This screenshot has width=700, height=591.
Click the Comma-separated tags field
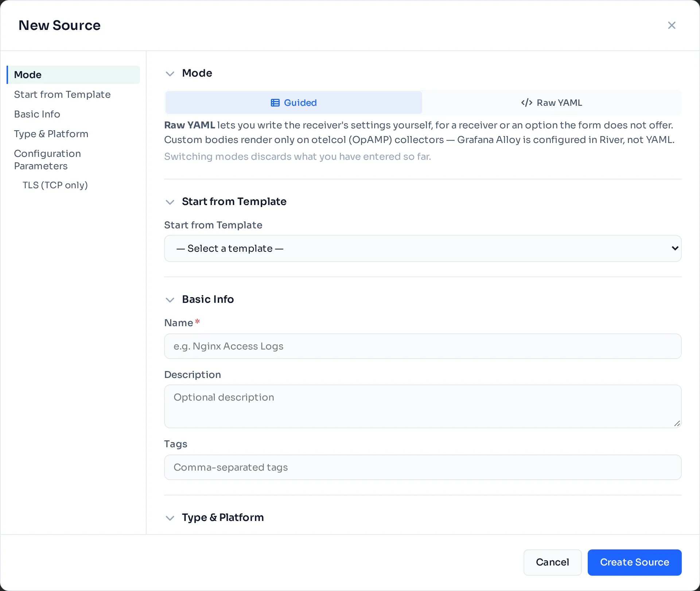point(423,467)
